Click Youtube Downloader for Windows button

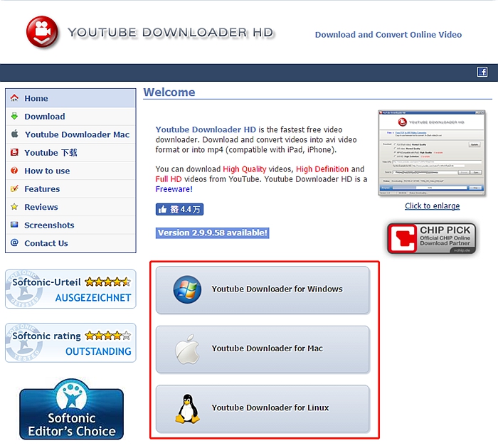(x=263, y=289)
